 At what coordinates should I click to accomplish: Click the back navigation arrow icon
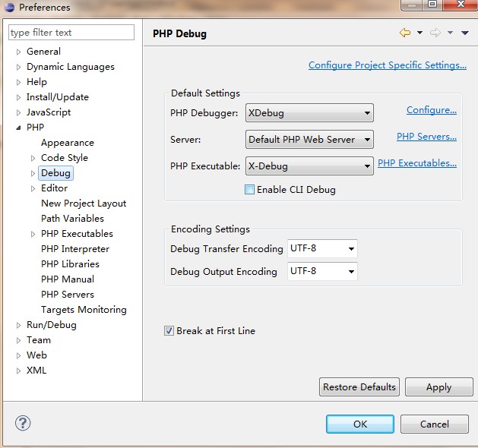(405, 33)
